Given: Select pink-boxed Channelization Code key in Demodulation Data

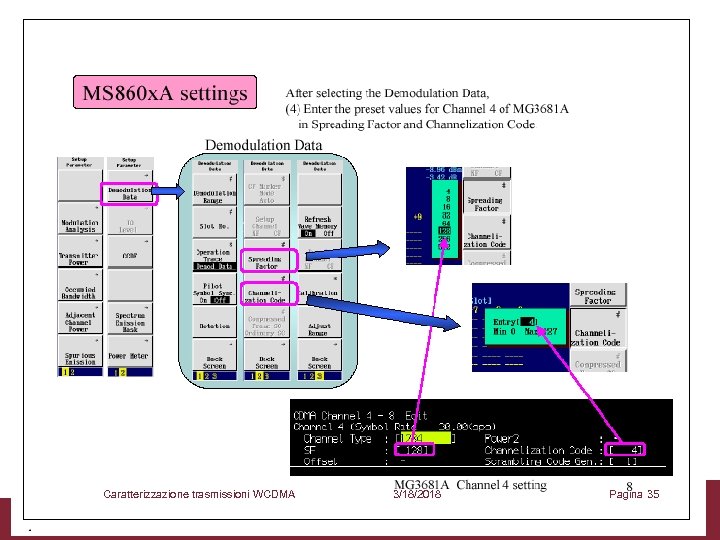Looking at the screenshot, I should [x=269, y=294].
